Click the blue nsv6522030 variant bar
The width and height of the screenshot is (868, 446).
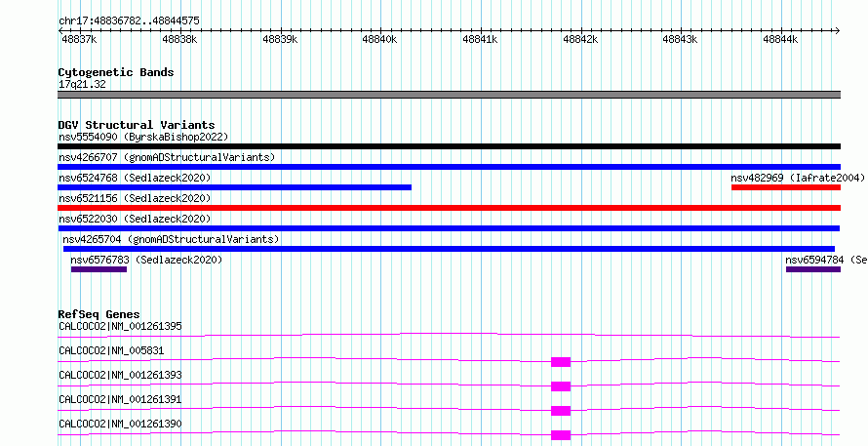(x=449, y=228)
